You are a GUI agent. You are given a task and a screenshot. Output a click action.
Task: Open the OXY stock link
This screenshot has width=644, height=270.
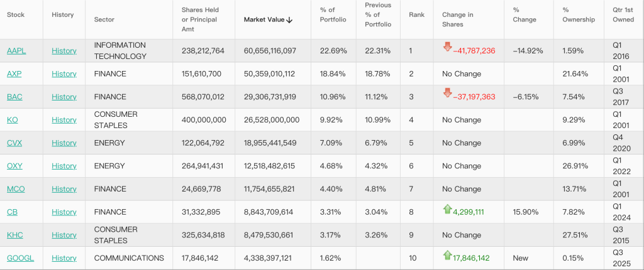click(14, 166)
